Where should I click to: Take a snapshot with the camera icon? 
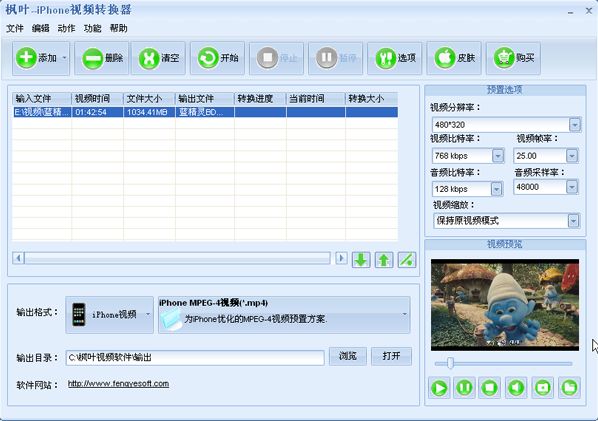[543, 388]
